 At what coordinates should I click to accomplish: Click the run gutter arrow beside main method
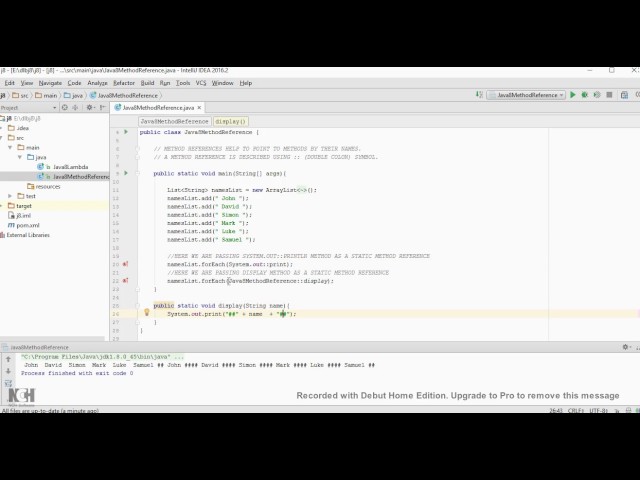[x=126, y=173]
